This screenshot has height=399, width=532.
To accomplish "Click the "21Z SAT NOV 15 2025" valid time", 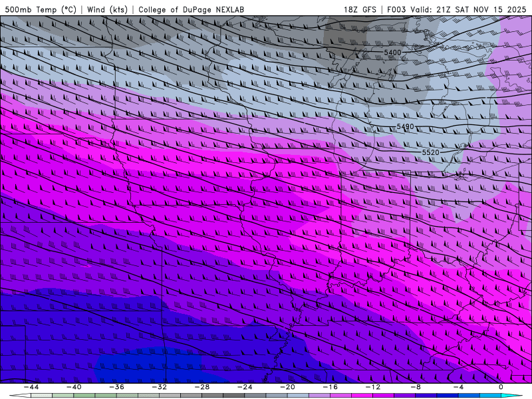I will coord(481,9).
